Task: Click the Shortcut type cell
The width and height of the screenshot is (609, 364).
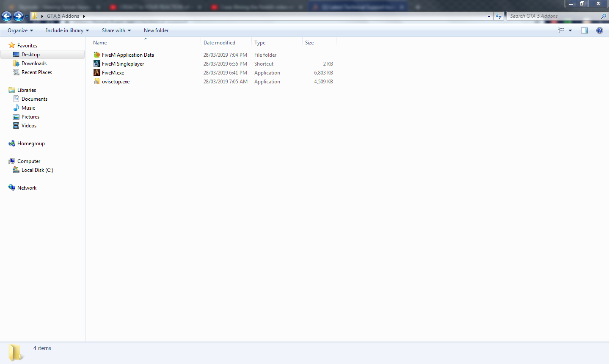Action: click(x=264, y=64)
